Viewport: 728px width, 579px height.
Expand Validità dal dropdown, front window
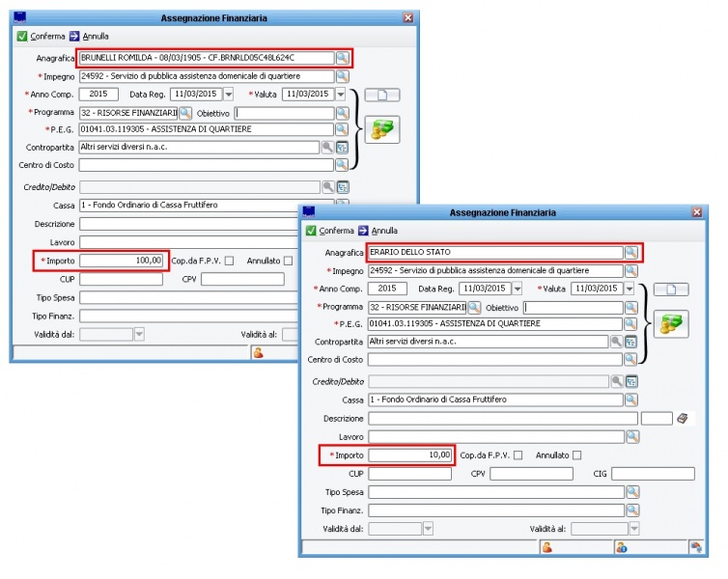pos(428,529)
